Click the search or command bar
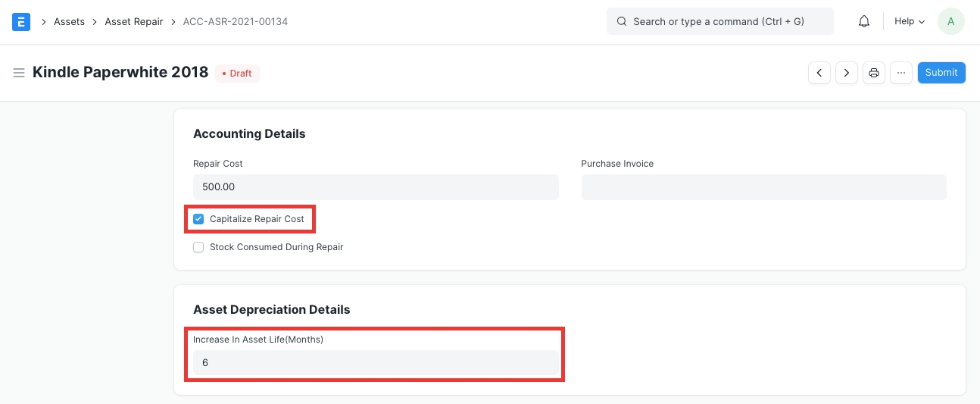The image size is (980, 404). pyautogui.click(x=719, y=22)
